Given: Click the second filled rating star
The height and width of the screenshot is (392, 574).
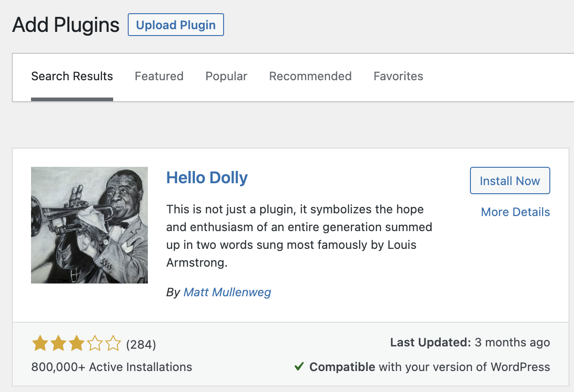Looking at the screenshot, I should (58, 344).
